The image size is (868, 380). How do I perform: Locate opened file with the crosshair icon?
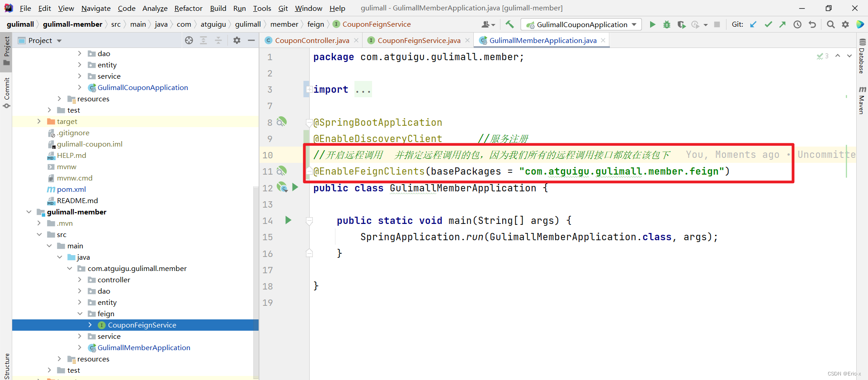point(189,40)
